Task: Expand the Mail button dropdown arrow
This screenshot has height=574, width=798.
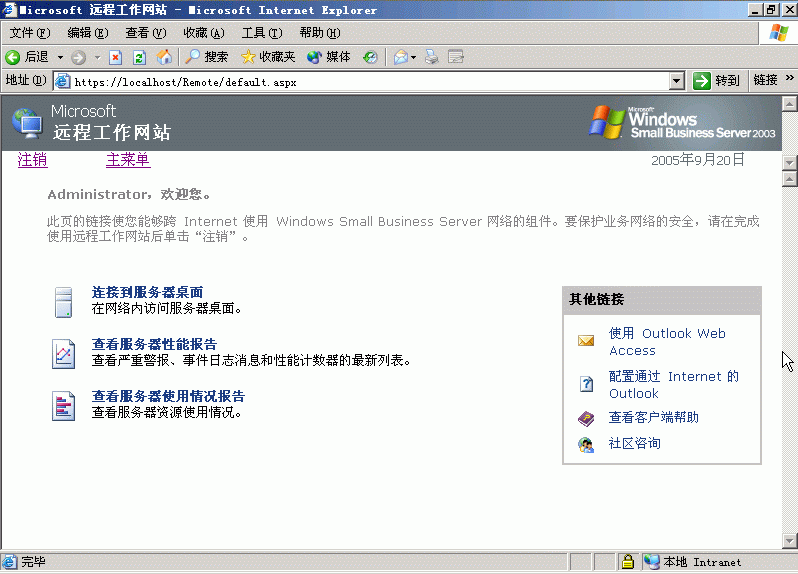Action: pos(413,57)
